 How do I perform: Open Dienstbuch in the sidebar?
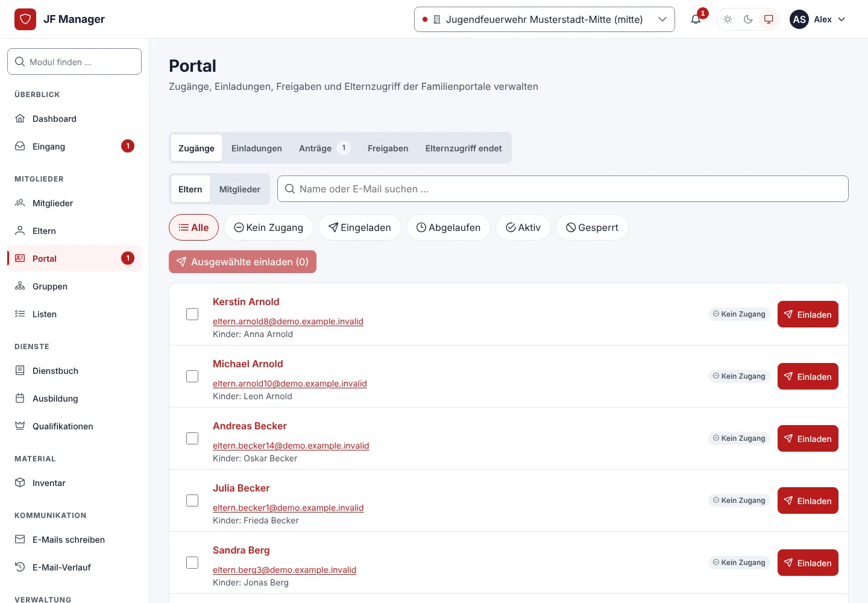coord(75,371)
